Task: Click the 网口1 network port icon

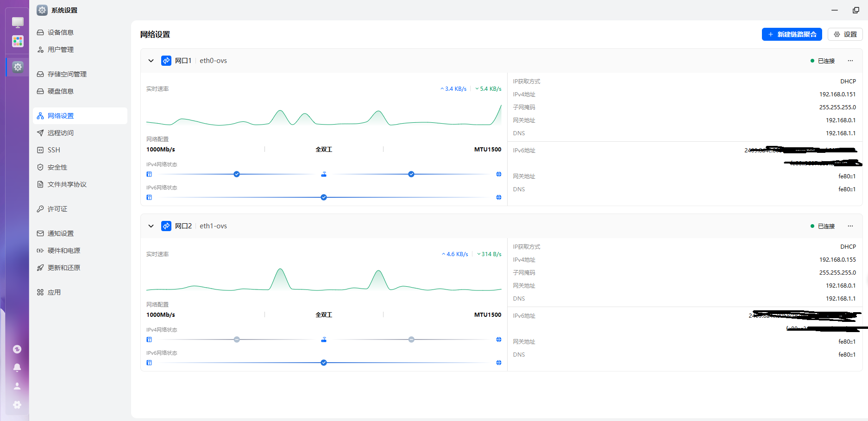Action: [x=166, y=61]
